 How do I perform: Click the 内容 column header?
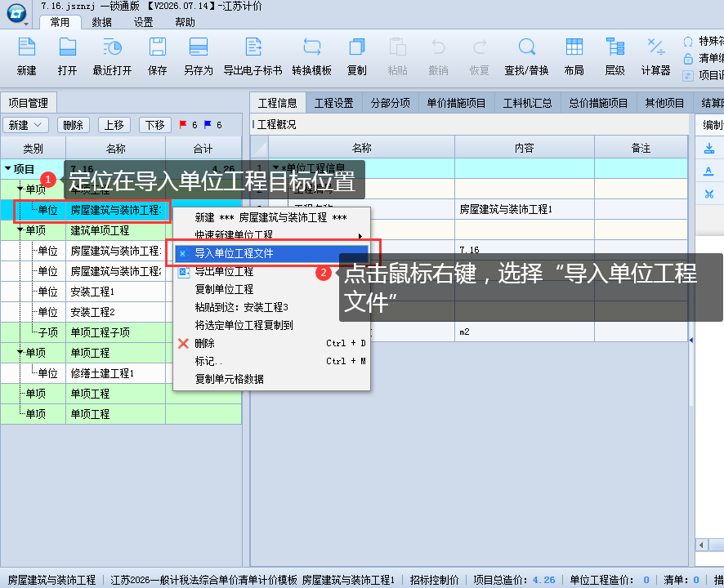tap(524, 148)
